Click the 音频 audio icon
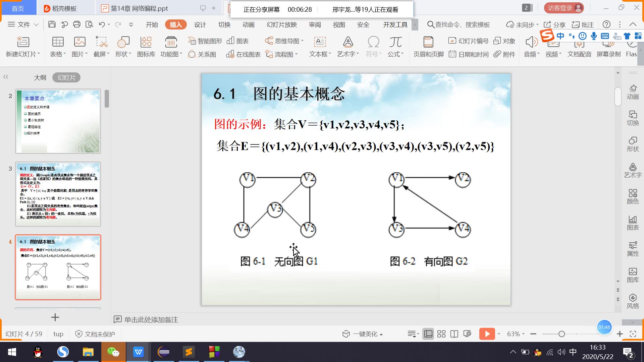Viewport: 644px width, 362px height. [531, 42]
